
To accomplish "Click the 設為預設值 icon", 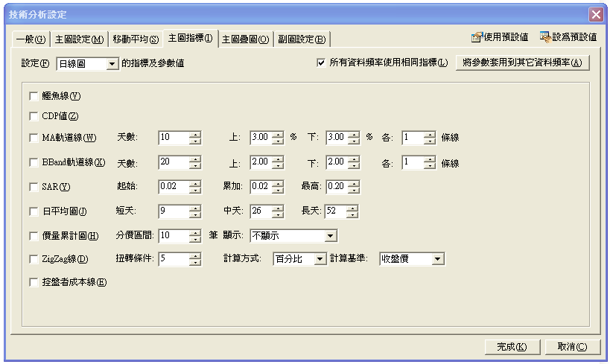I will [x=545, y=36].
